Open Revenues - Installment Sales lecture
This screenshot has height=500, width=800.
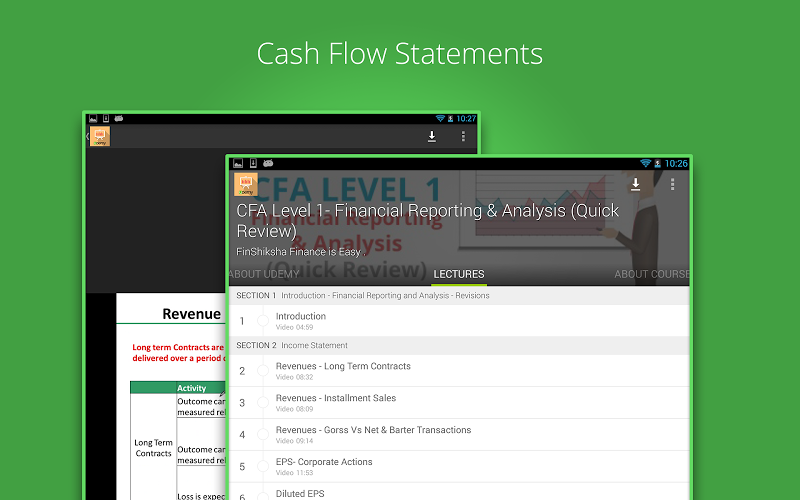coord(459,403)
